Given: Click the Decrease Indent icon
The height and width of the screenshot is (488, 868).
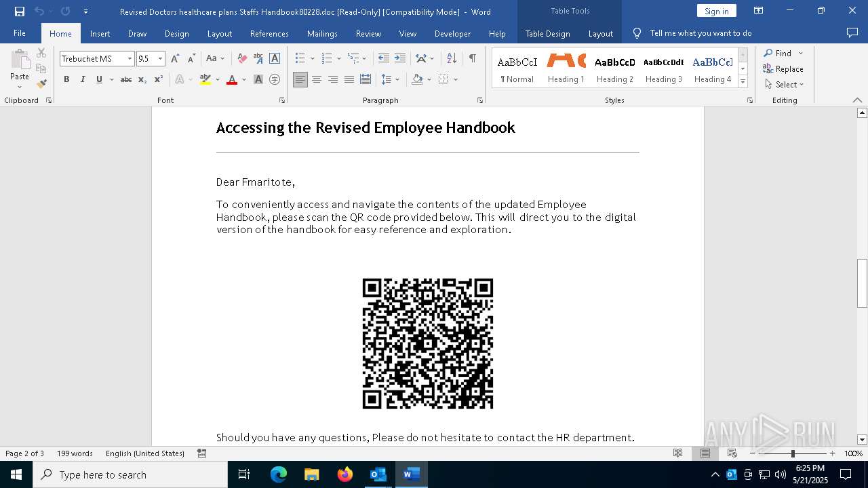Looking at the screenshot, I should tap(384, 59).
